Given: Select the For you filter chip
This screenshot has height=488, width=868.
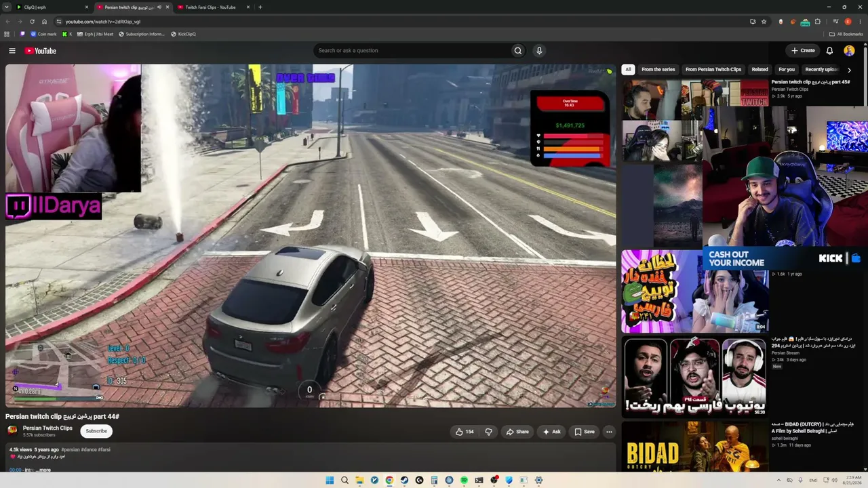Looking at the screenshot, I should (x=787, y=69).
